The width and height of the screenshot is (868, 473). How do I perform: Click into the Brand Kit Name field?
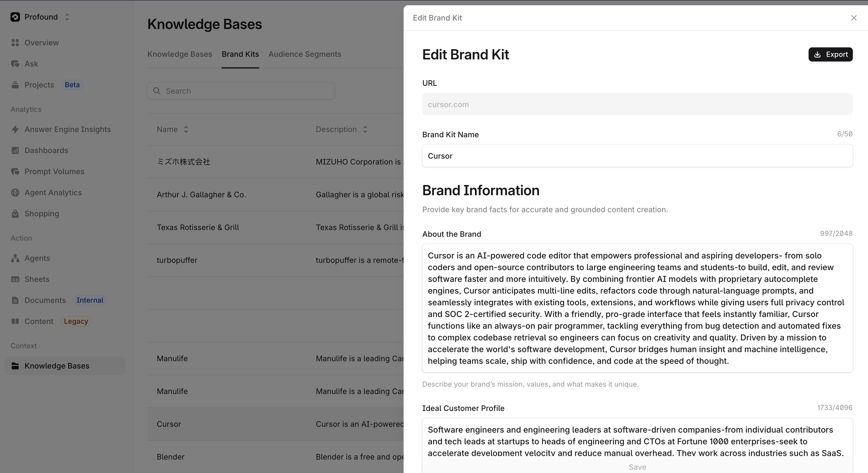[x=637, y=156]
